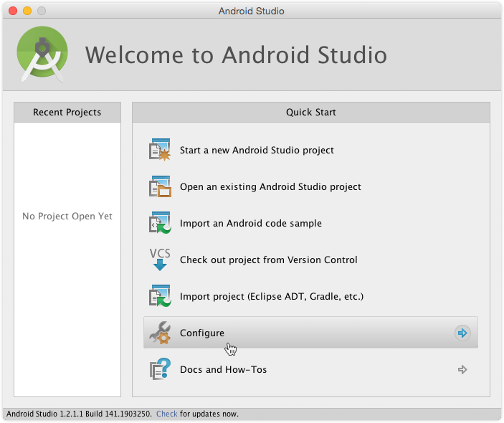The width and height of the screenshot is (504, 423).
Task: Open an existing Android Studio project
Action: tap(270, 186)
